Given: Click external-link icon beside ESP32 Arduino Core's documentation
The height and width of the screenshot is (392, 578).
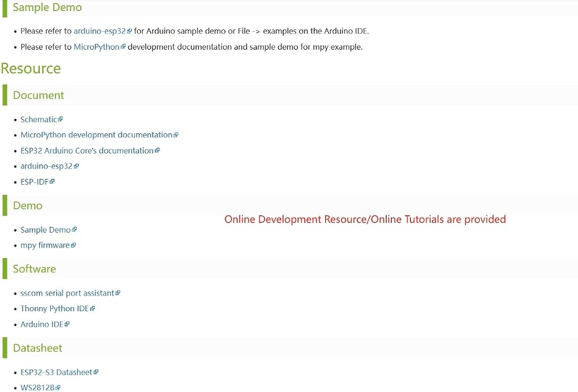Looking at the screenshot, I should (x=157, y=150).
